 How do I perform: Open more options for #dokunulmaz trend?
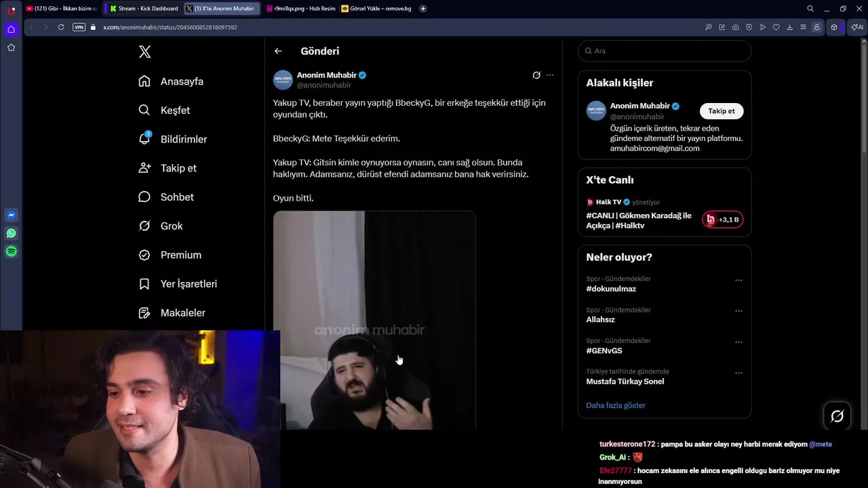point(738,280)
